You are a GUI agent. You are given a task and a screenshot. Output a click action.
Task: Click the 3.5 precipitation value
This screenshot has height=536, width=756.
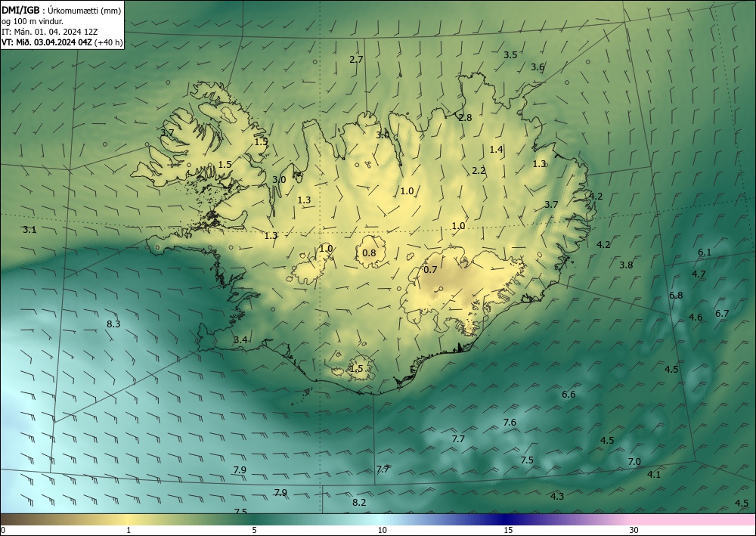tap(510, 55)
